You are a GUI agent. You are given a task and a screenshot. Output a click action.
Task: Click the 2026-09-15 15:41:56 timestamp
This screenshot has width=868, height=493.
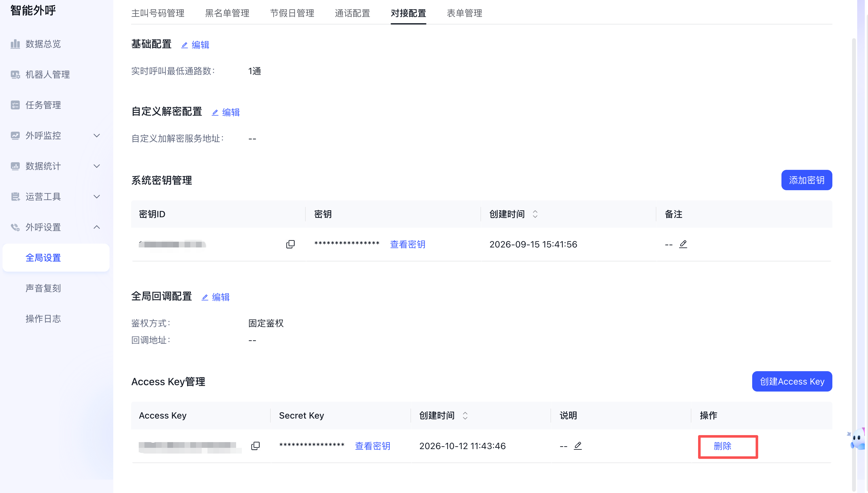point(533,245)
